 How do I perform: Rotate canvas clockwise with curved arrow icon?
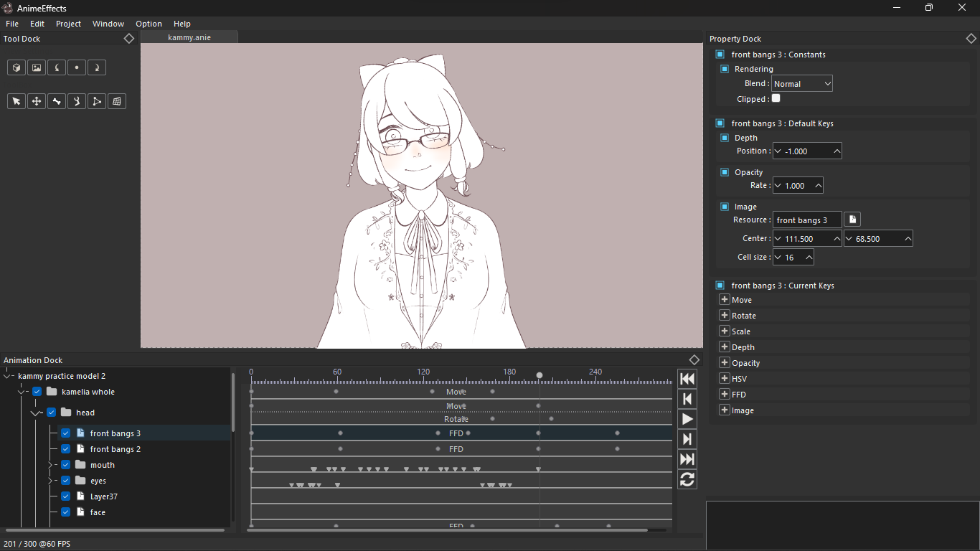coord(97,67)
